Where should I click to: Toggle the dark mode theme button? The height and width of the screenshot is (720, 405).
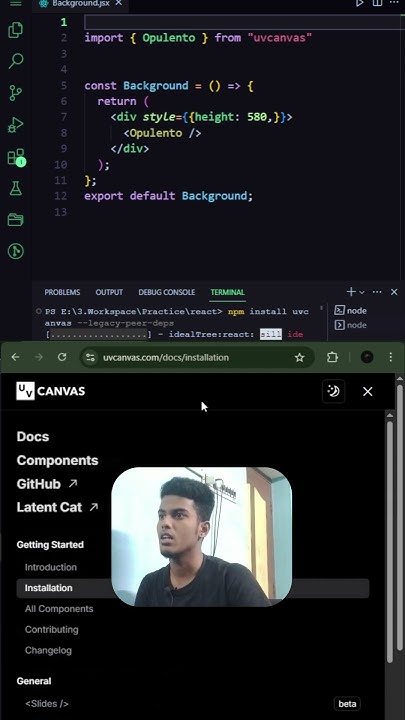click(333, 391)
